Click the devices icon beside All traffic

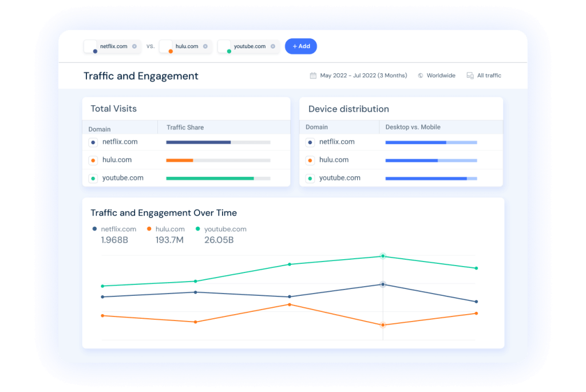pyautogui.click(x=470, y=76)
